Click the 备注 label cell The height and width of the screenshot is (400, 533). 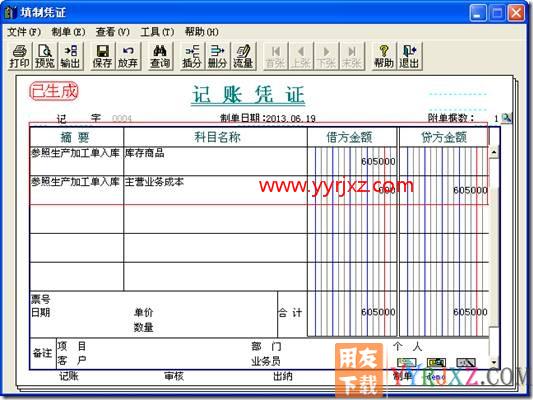coord(42,353)
